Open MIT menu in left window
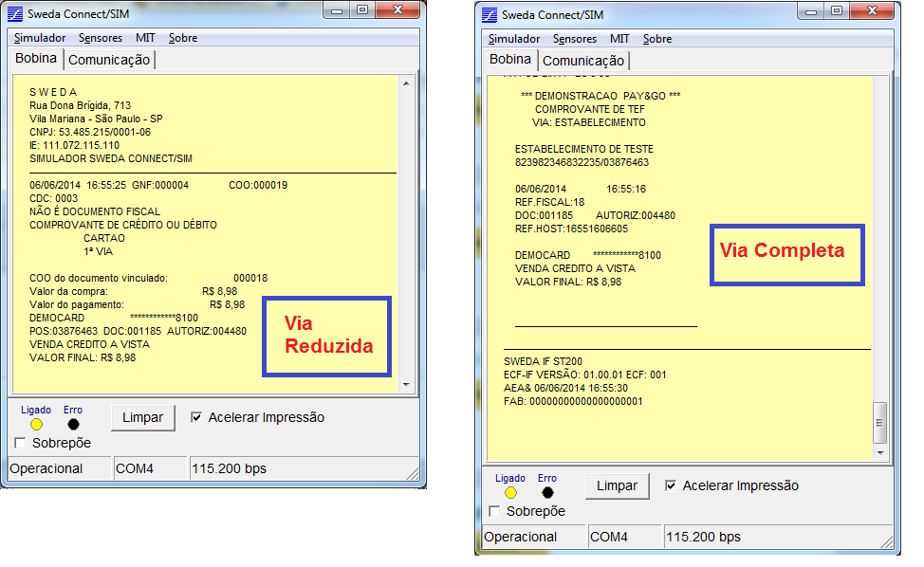The width and height of the screenshot is (924, 567). coord(145,38)
